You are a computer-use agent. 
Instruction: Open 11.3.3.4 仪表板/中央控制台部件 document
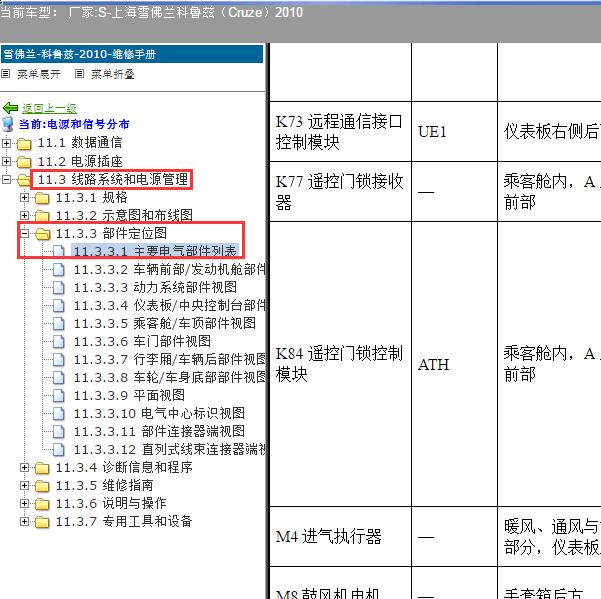click(x=169, y=305)
